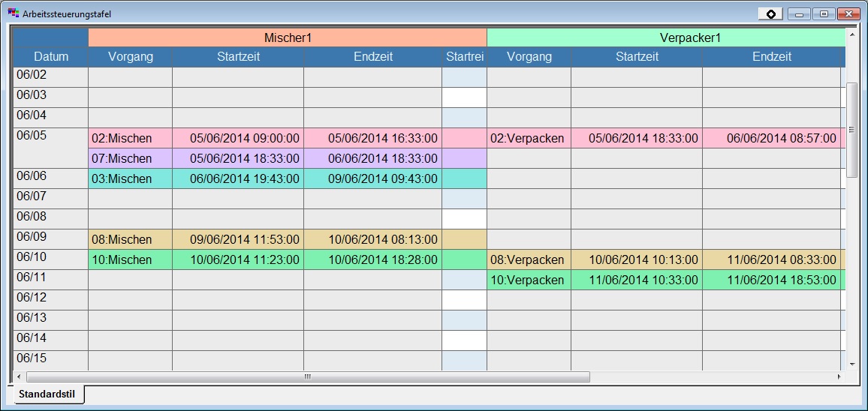
Task: Click end time 10/06/2014 18:28:00 cell
Action: click(372, 259)
